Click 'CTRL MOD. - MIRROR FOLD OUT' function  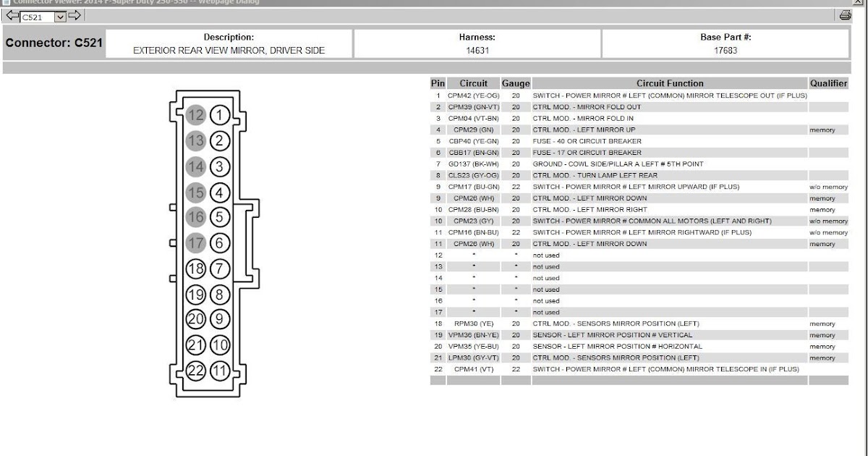pos(587,107)
